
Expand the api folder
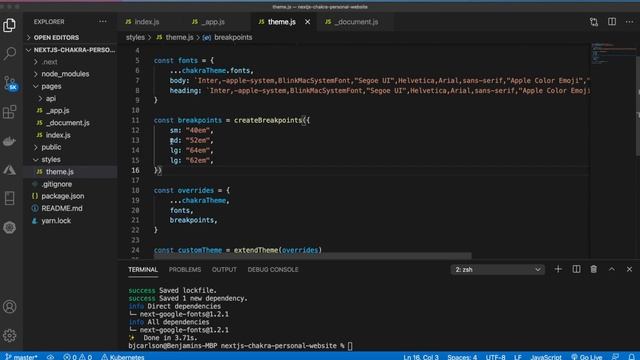click(x=51, y=98)
